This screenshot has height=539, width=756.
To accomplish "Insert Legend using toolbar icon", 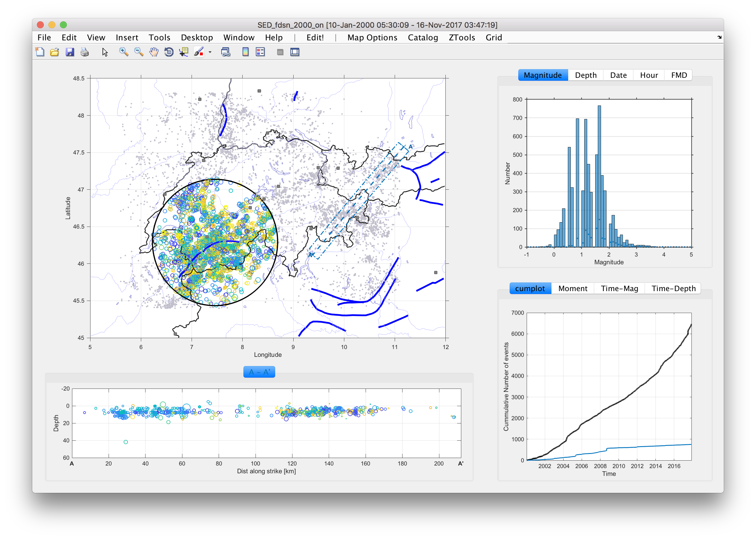I will 260,52.
